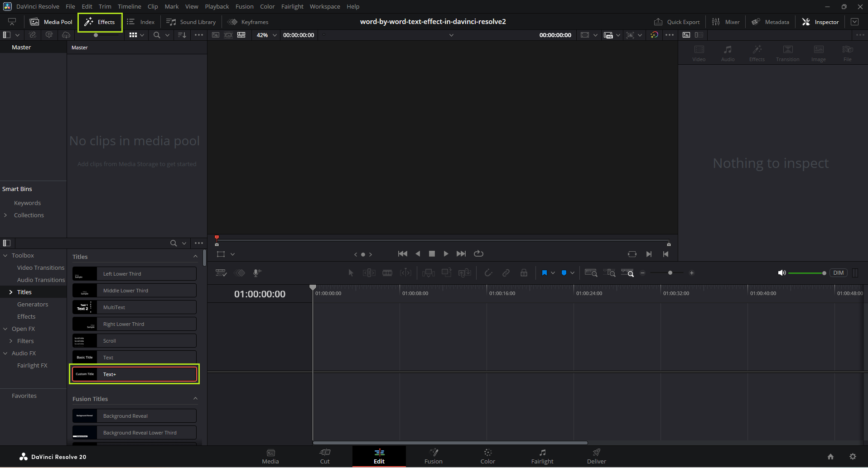This screenshot has height=468, width=868.
Task: Switch to the Fusion page
Action: coord(433,456)
